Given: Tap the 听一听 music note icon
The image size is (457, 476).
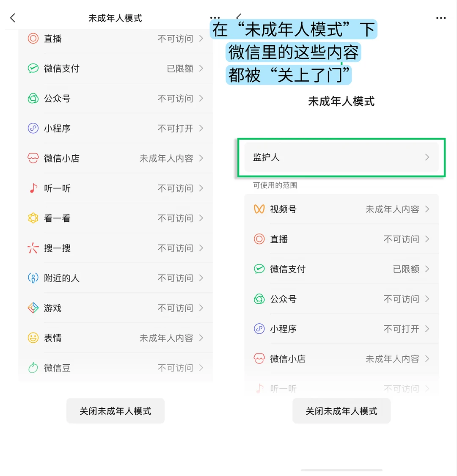Looking at the screenshot, I should [x=33, y=188].
